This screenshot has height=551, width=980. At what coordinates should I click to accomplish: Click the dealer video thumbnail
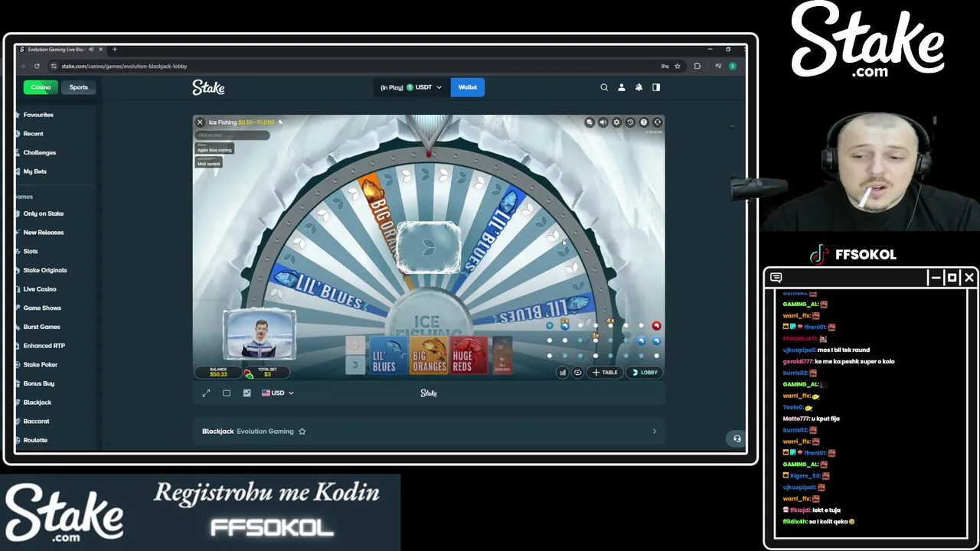[260, 334]
